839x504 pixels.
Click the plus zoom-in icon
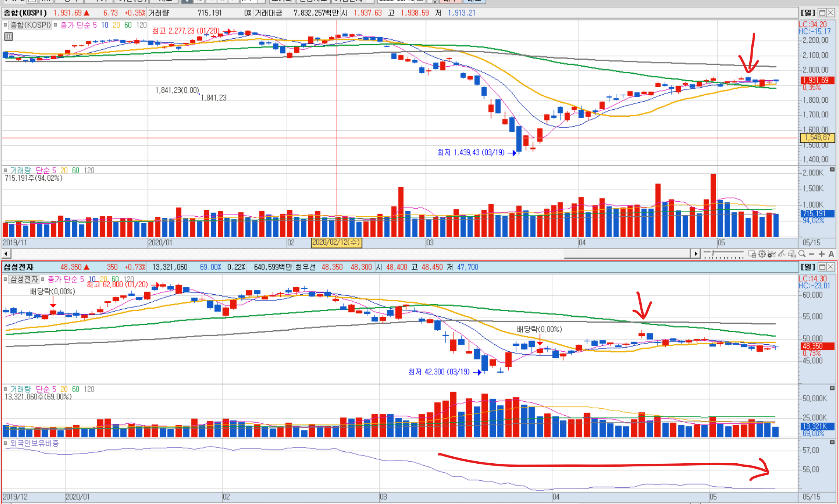pyautogui.click(x=822, y=254)
